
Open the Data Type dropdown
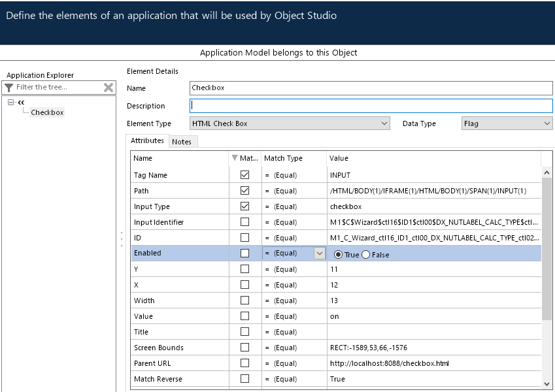[507, 123]
